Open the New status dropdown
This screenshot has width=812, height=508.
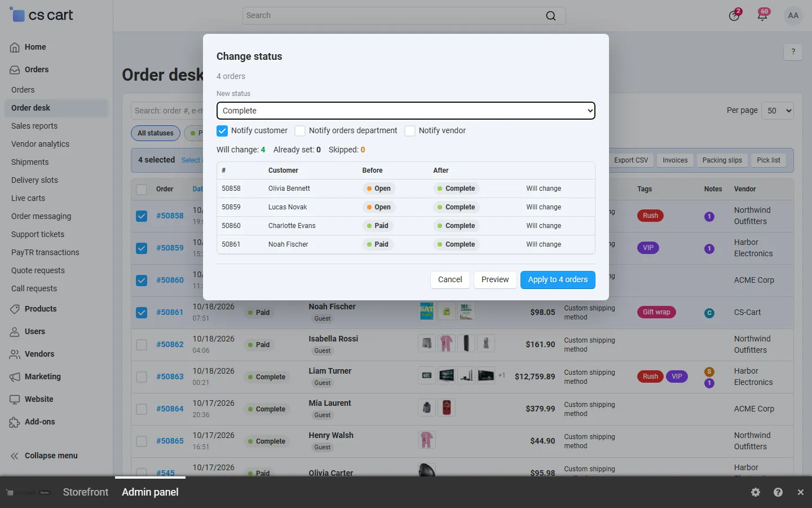406,111
